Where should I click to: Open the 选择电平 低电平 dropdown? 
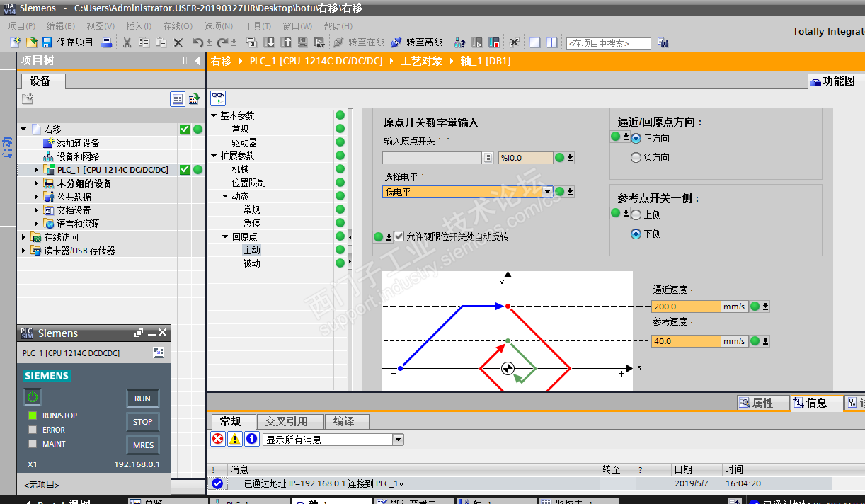(547, 192)
